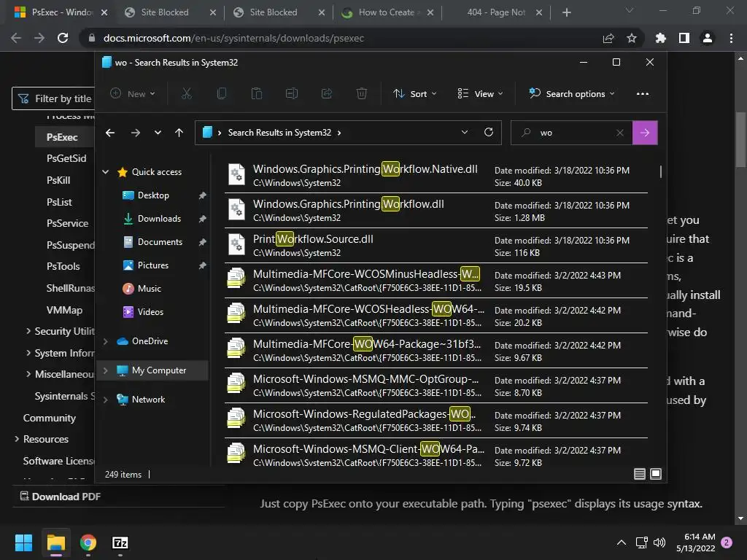Select Downloads in navigation pane
The height and width of the screenshot is (560, 747).
[159, 219]
